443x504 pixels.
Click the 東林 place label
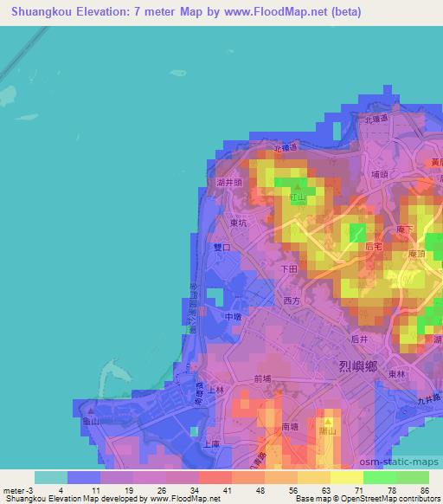[397, 374]
